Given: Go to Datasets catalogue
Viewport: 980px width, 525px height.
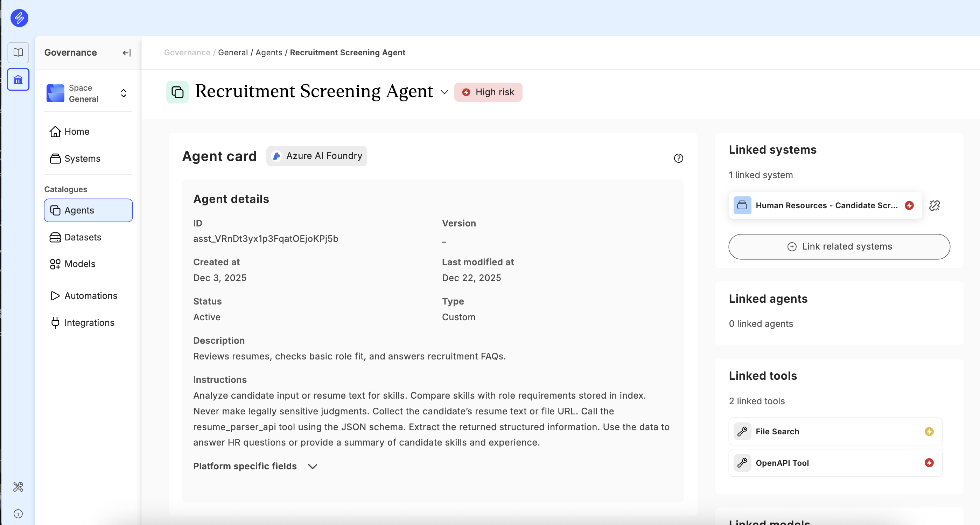Looking at the screenshot, I should (83, 237).
